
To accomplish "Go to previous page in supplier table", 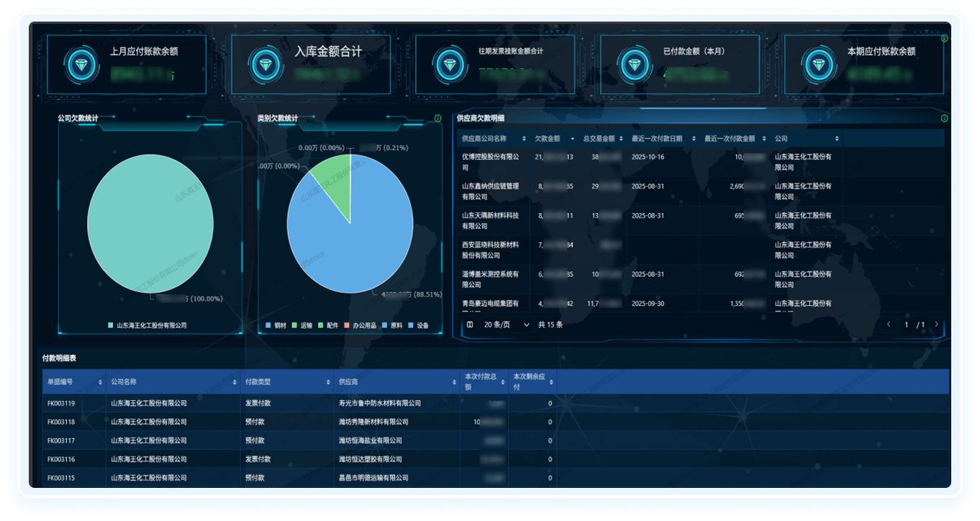I will click(889, 325).
